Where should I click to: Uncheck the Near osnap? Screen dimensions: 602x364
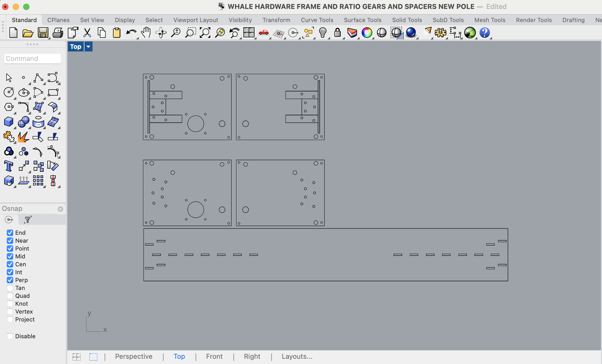pos(10,241)
